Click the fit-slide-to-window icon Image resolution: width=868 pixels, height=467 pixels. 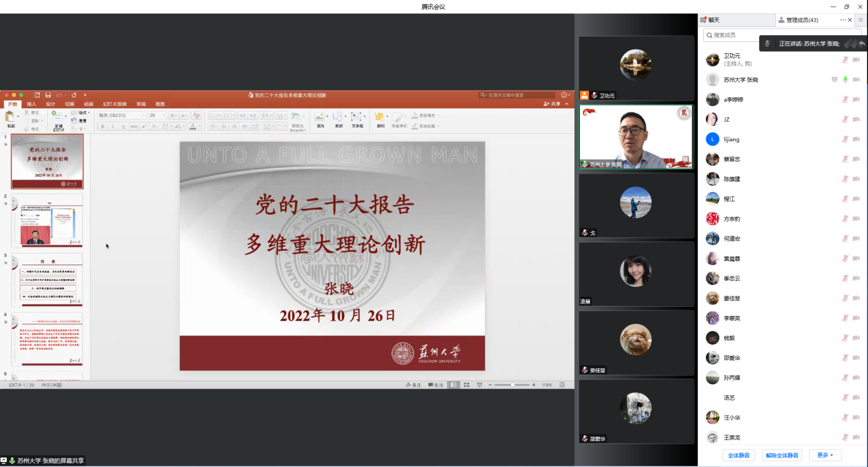pos(562,385)
